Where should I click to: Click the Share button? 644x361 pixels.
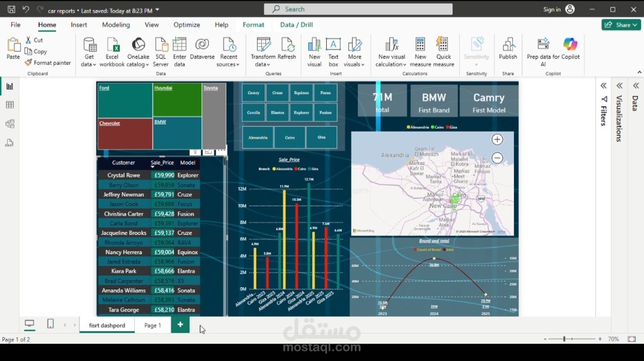(x=621, y=24)
